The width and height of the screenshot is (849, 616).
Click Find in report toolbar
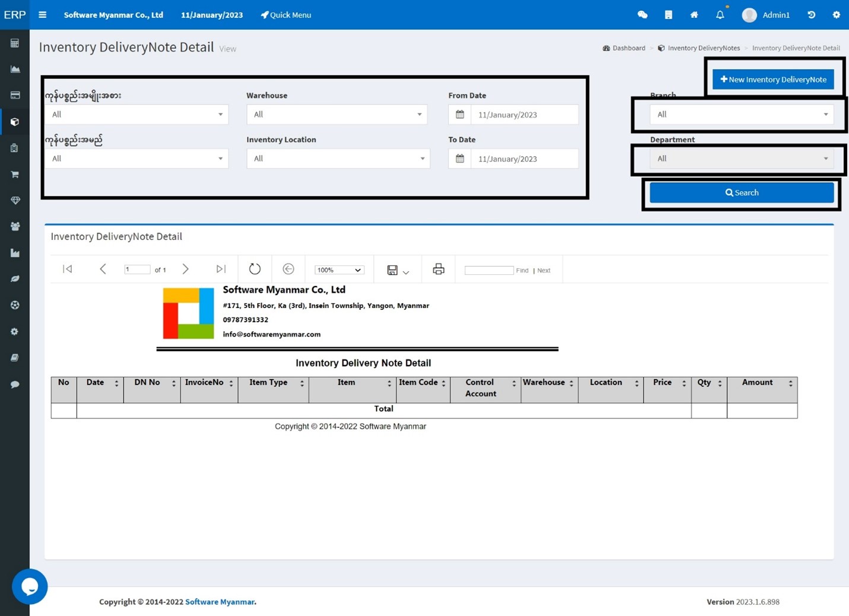(522, 270)
